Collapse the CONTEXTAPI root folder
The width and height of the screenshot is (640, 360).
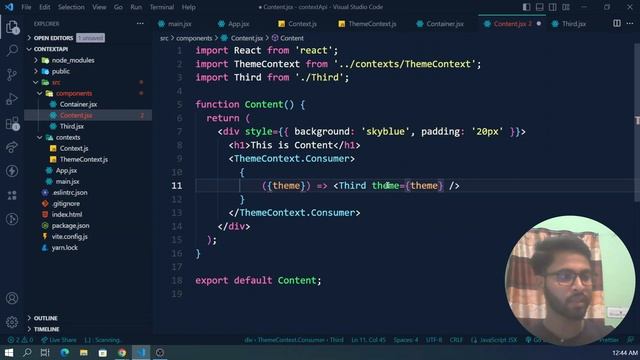tap(51, 49)
